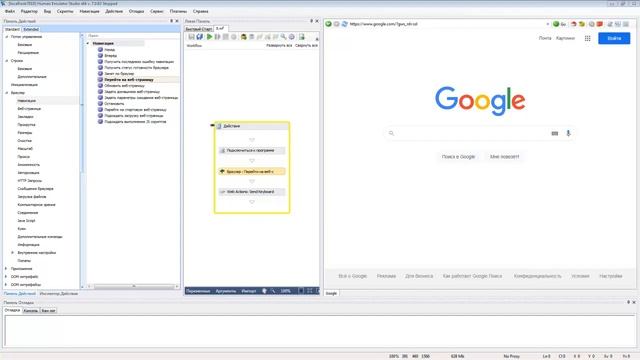Select 'Обновить веб-страницу' action
640x360 pixels.
click(124, 86)
